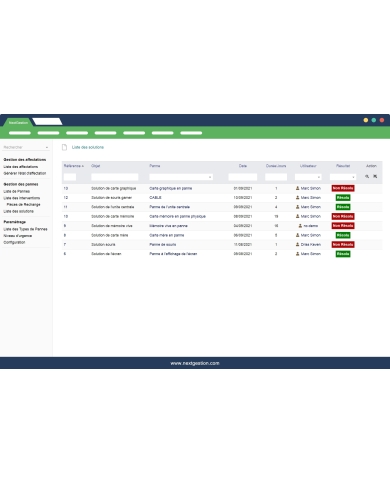Screen dimensions: 390x484
Task: Open Liste des Types de Pannes in the sidebar
Action: tap(25, 229)
